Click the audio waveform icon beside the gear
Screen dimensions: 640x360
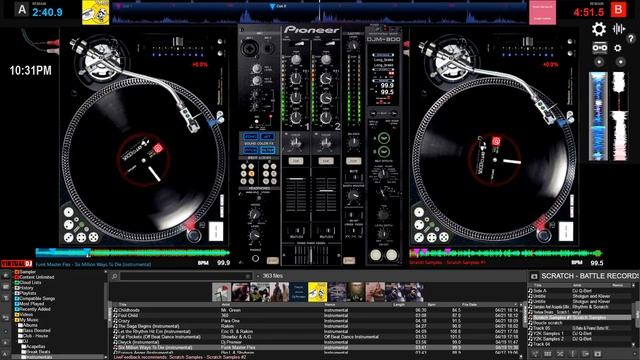(619, 29)
